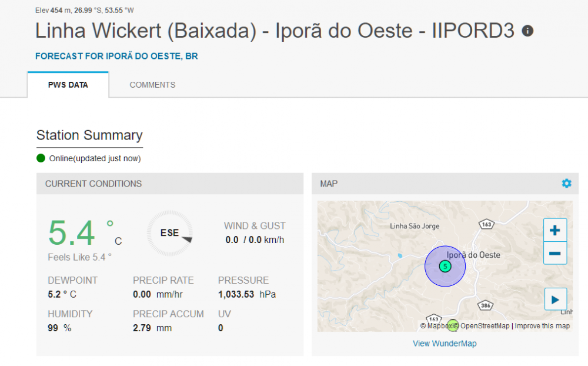Open the View WunderMap link

pyautogui.click(x=445, y=344)
